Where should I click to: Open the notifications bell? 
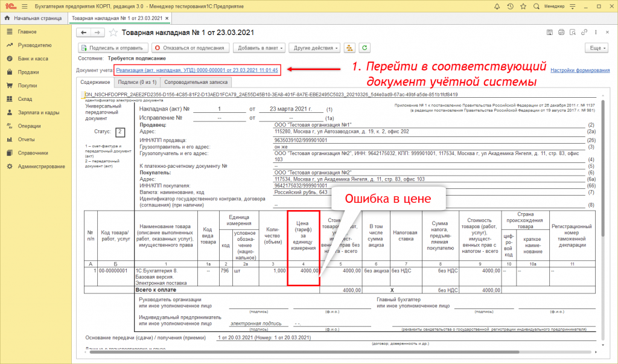pyautogui.click(x=497, y=7)
